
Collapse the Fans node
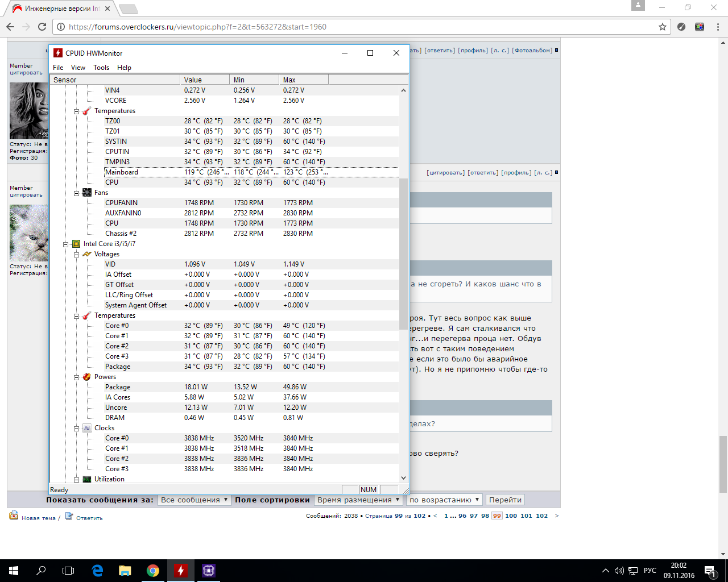click(x=76, y=193)
